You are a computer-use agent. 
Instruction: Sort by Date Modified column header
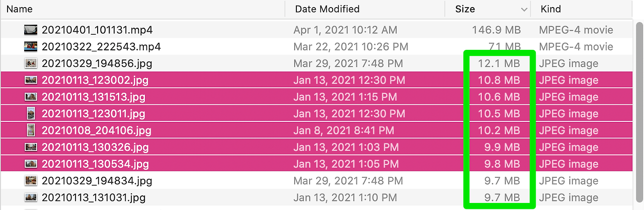pos(327,9)
